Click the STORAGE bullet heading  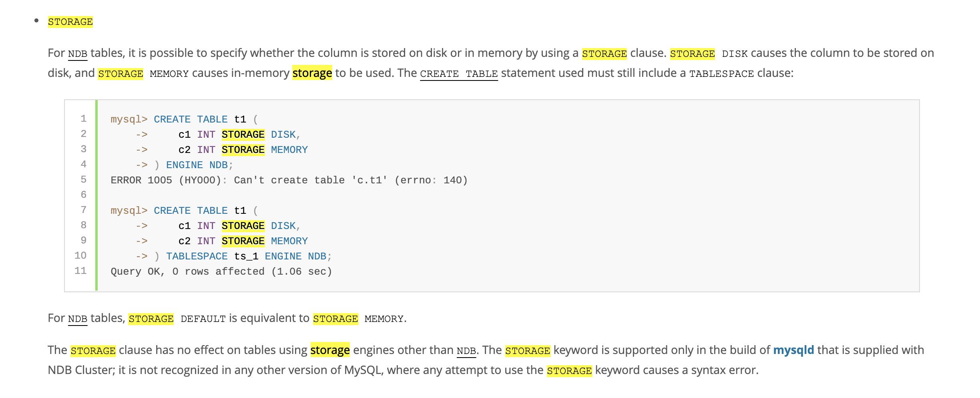70,22
